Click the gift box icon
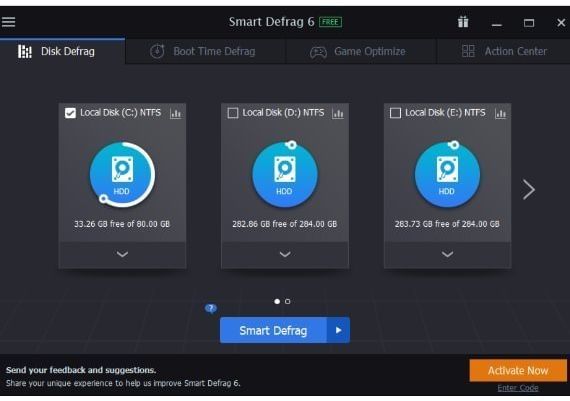This screenshot has width=570, height=401. click(463, 22)
